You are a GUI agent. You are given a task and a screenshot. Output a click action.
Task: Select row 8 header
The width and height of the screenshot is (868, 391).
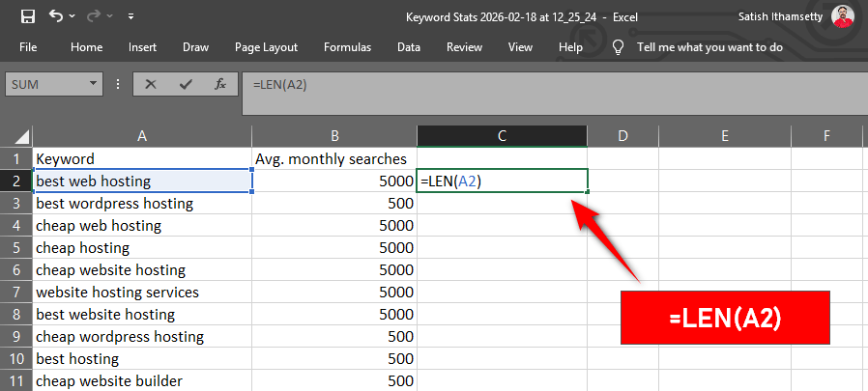[16, 315]
